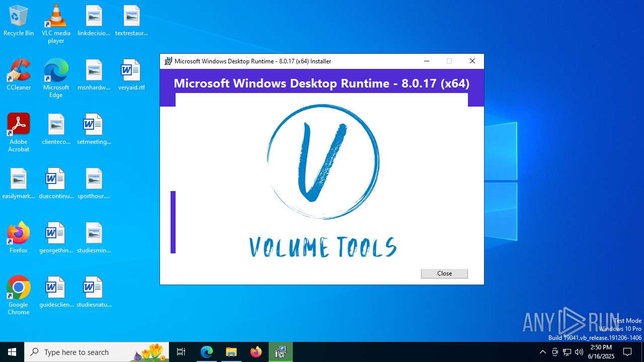Open the volume tray icon
The height and width of the screenshot is (362, 644).
tap(579, 352)
